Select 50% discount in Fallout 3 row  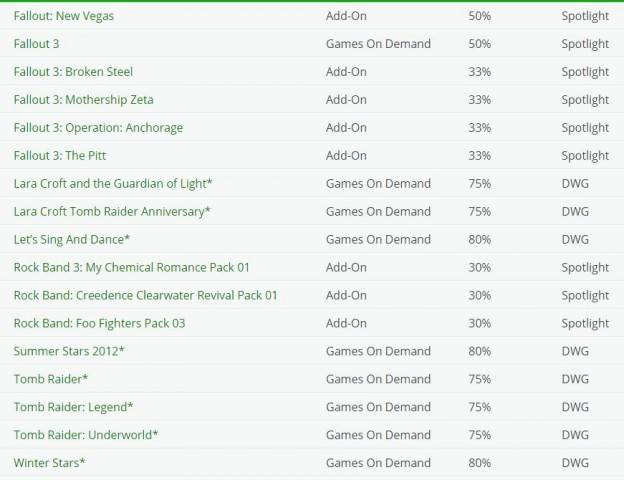[x=480, y=44]
